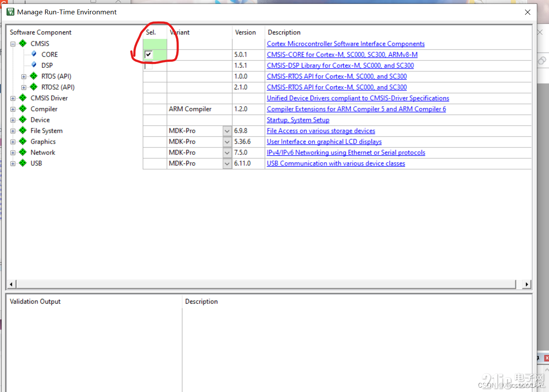Click the green diamond icon beside Network
The width and height of the screenshot is (549, 392).
point(23,152)
